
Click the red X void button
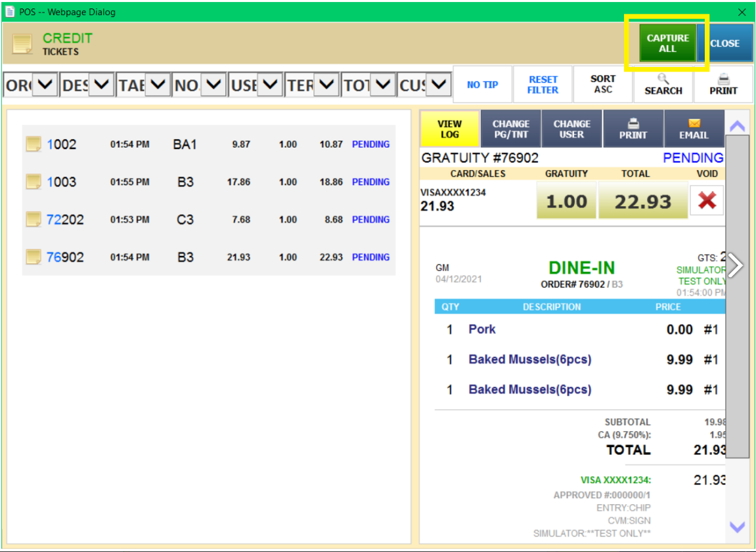pyautogui.click(x=707, y=200)
